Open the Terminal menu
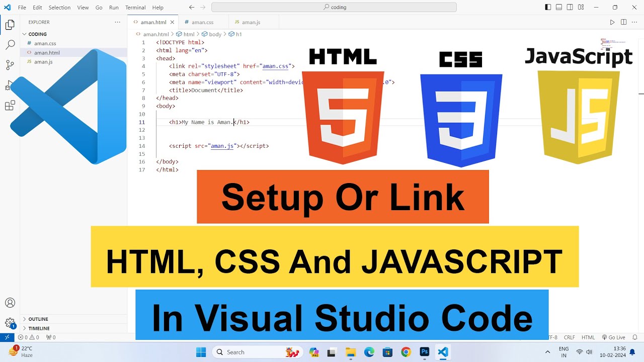The width and height of the screenshot is (644, 362). (x=135, y=8)
